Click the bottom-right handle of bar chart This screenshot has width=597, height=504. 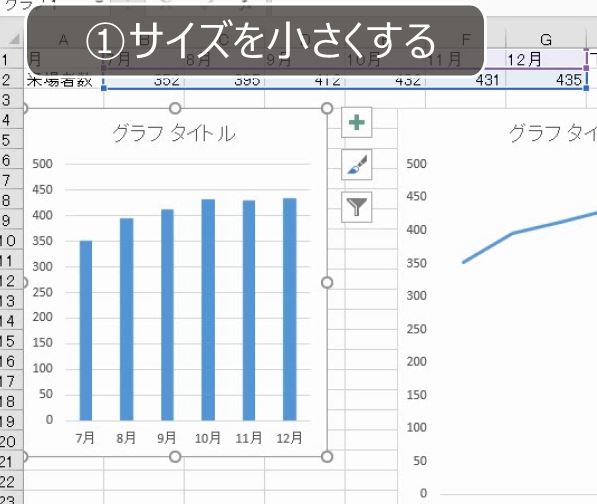click(327, 456)
